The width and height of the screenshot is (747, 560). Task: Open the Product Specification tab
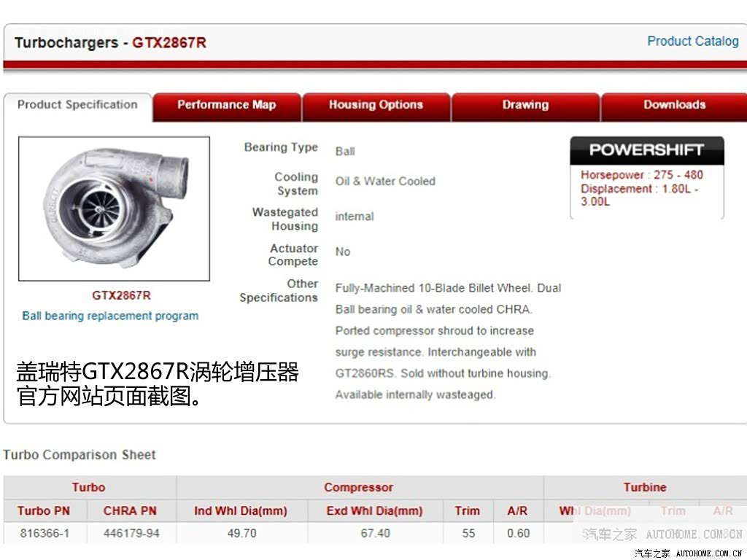tap(77, 105)
